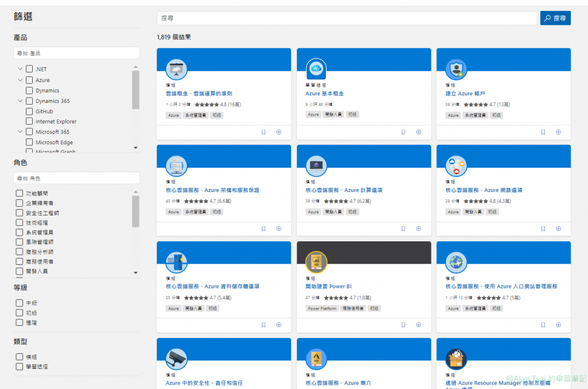Viewport: 588px width, 389px height.
Task: Click product list scroll up arrow
Action: point(136,67)
